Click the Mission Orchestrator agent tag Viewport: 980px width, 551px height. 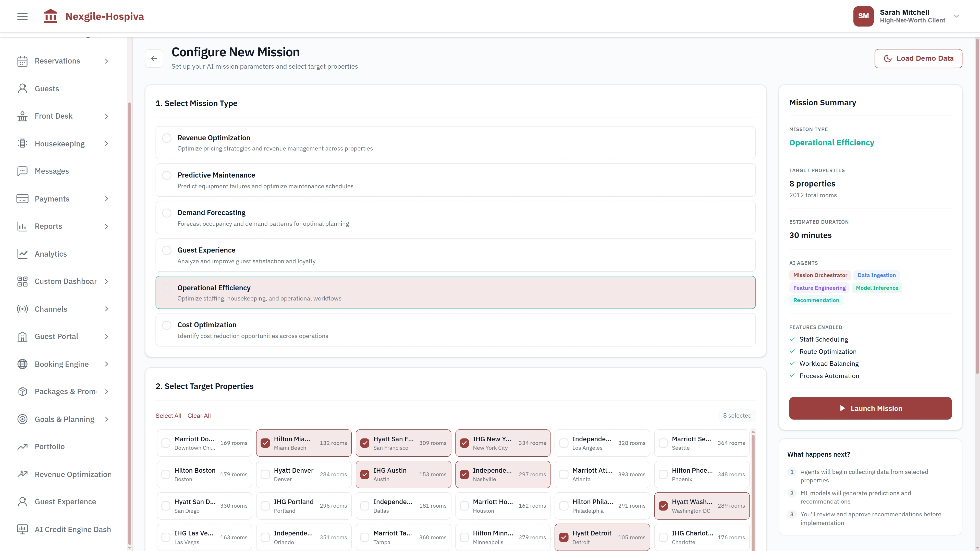[x=820, y=275]
